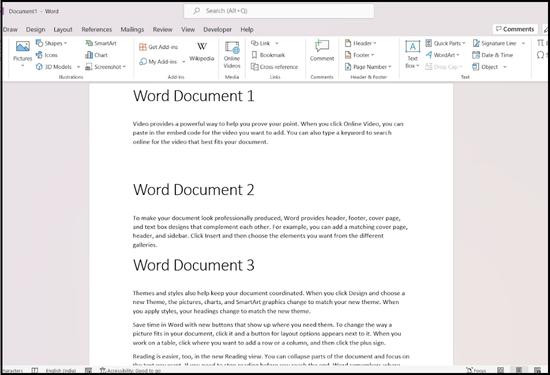
Task: Click the language status bar entry
Action: pyautogui.click(x=61, y=370)
